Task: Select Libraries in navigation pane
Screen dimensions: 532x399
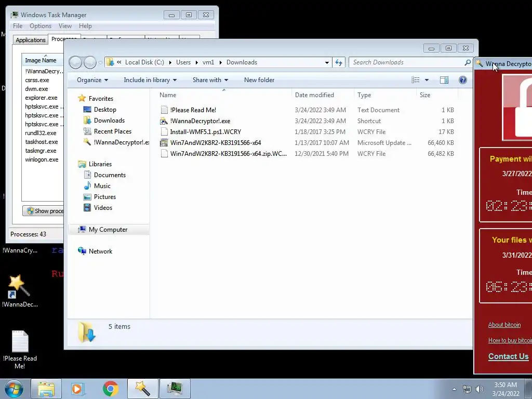Action: pos(100,164)
